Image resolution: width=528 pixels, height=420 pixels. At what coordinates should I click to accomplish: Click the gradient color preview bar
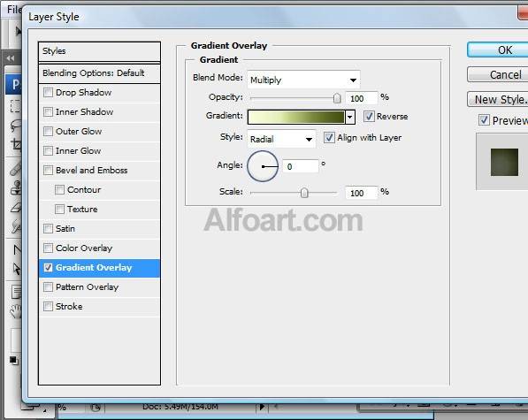coord(296,117)
